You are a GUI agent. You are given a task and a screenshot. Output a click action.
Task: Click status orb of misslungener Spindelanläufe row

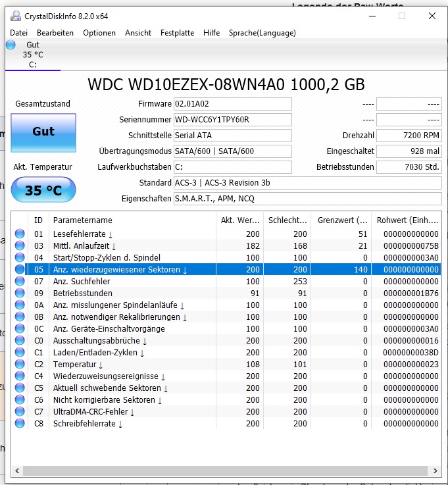(x=20, y=305)
